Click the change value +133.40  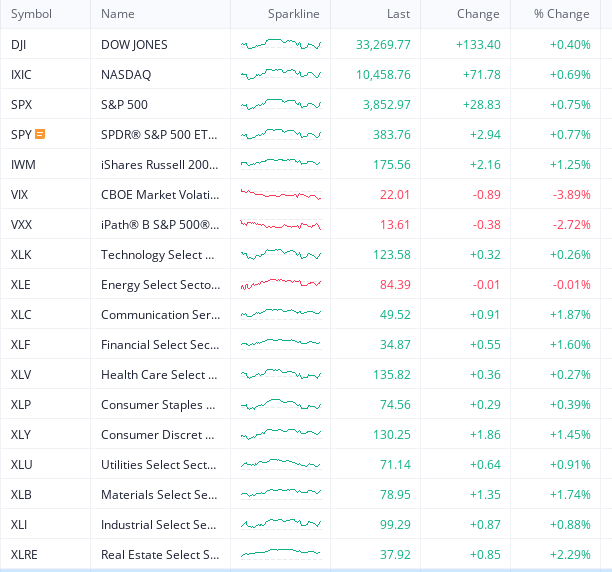pyautogui.click(x=479, y=45)
